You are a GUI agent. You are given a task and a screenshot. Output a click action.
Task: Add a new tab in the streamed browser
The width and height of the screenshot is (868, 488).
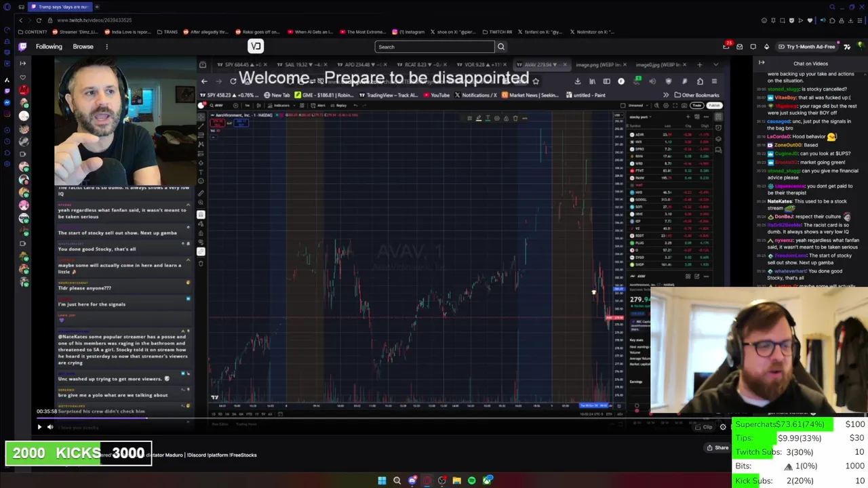click(699, 64)
